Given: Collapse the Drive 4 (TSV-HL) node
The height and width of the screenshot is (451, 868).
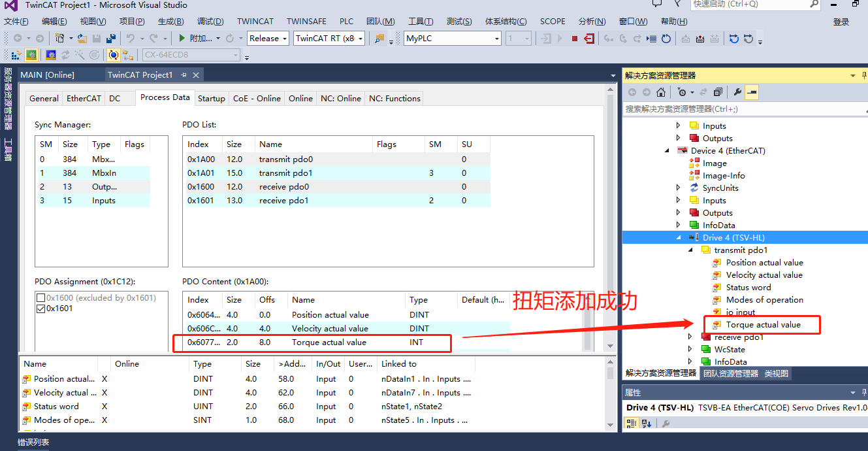Looking at the screenshot, I should pos(678,237).
